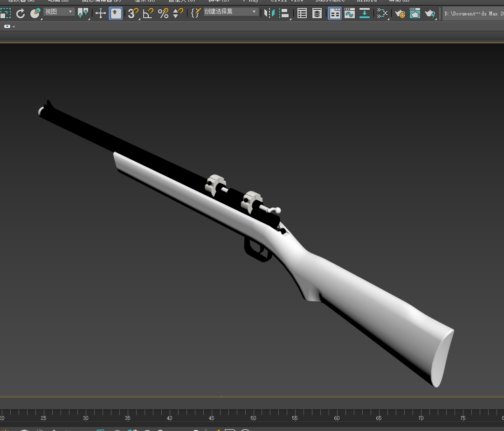The image size is (504, 431).
Task: Click frame 50 on the timeline
Action: pyautogui.click(x=253, y=418)
